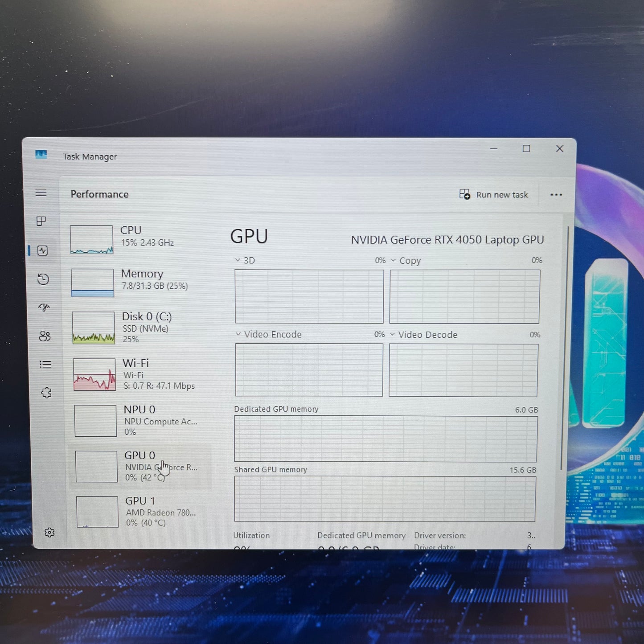Open the Users page icon

coord(45,336)
